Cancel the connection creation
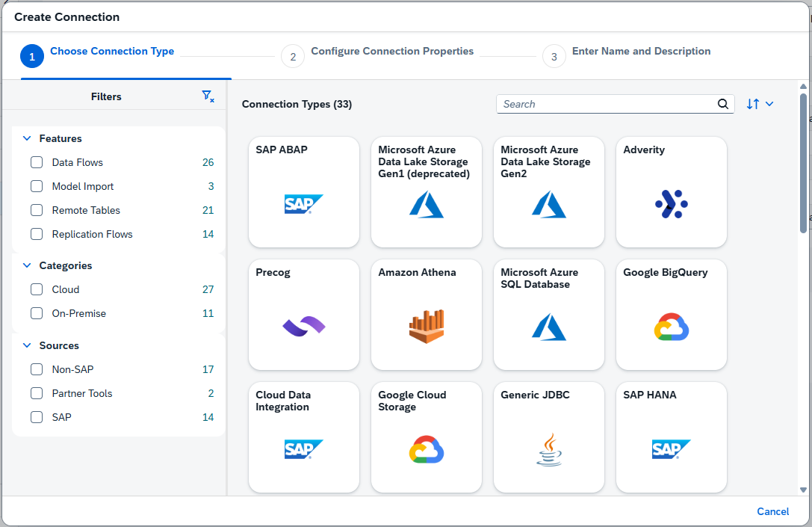This screenshot has height=527, width=812. pos(772,511)
